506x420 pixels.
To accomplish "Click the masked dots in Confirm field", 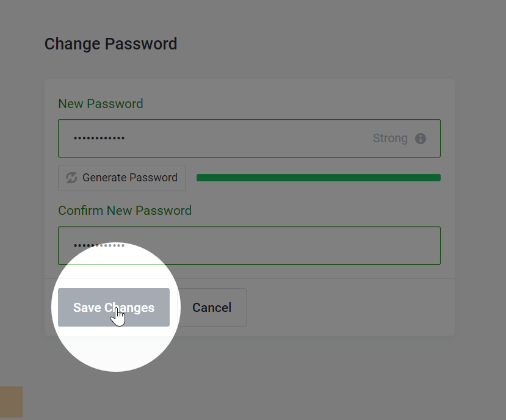I will click(x=99, y=245).
